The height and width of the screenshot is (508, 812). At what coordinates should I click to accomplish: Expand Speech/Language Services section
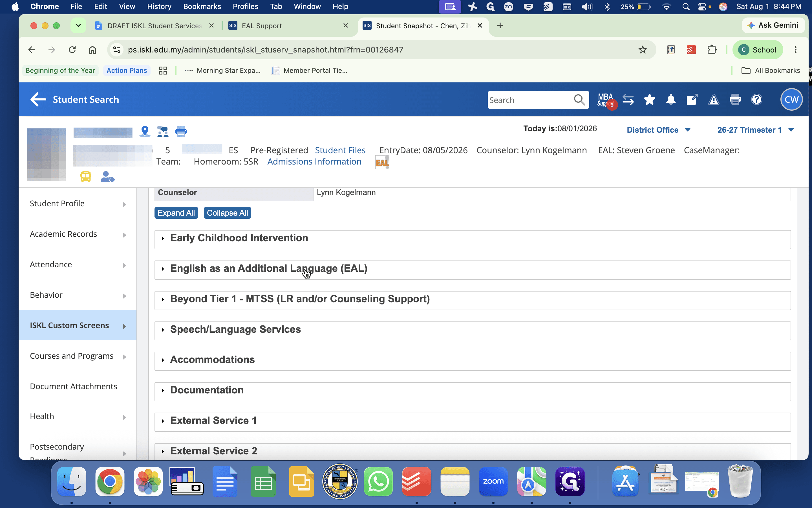473,330
